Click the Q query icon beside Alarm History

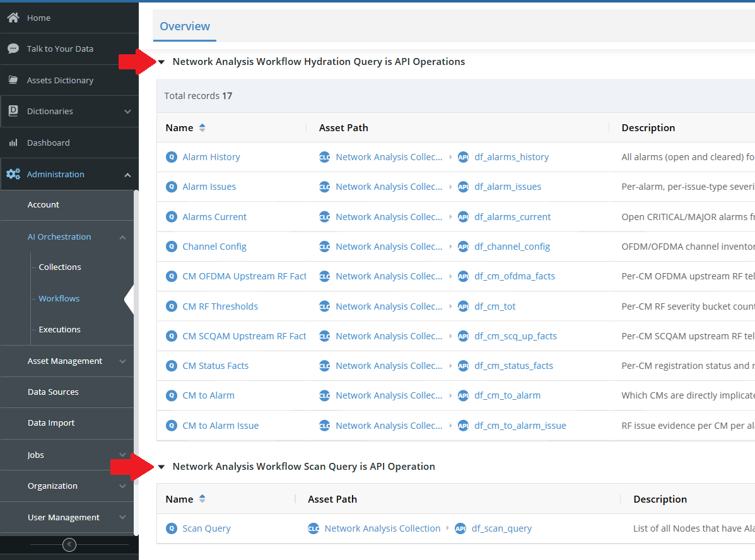172,157
